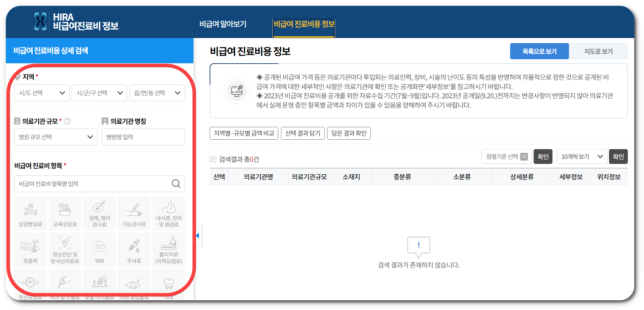Choose the 검체, 병리 검사료 icon
The image size is (644, 310).
tap(99, 213)
